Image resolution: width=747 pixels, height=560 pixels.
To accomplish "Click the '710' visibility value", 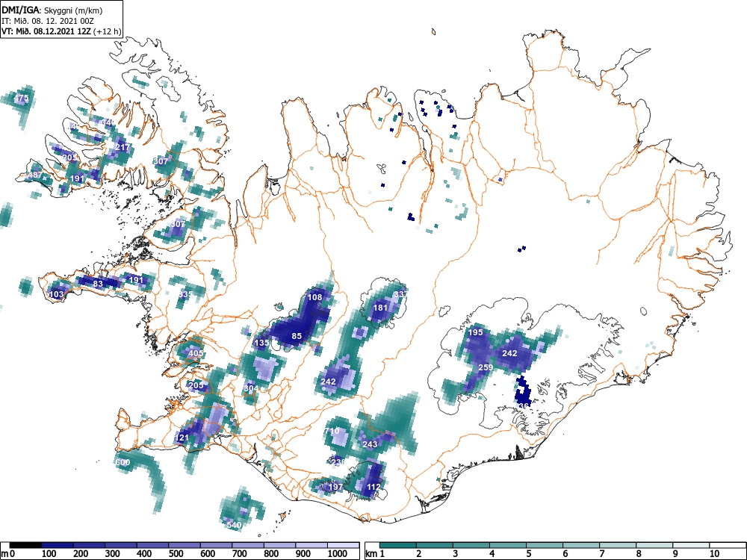I will pos(332,431).
